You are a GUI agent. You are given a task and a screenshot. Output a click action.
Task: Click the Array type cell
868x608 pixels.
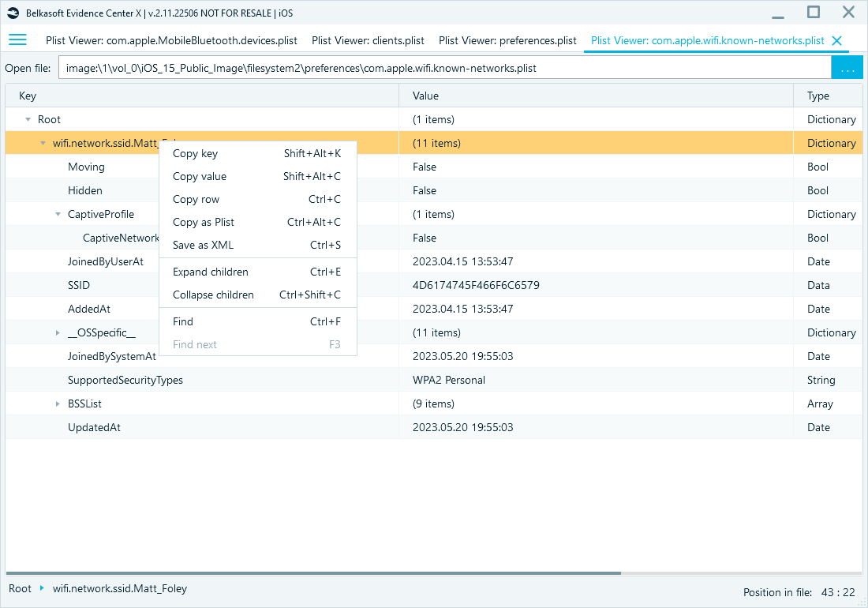pos(820,404)
